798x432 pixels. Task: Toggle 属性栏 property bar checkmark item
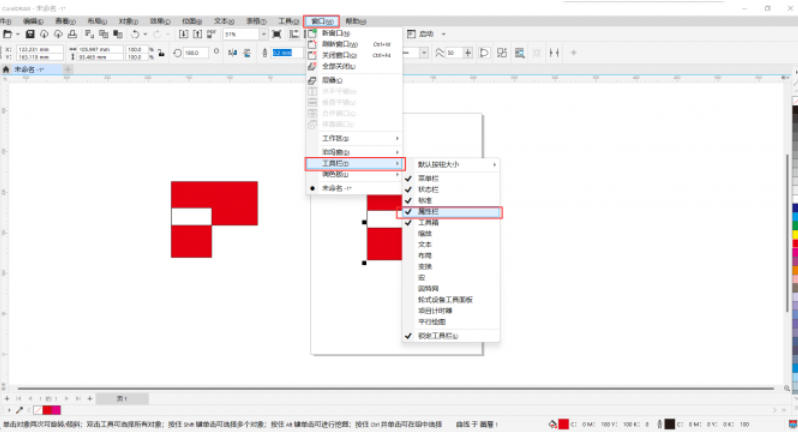pyautogui.click(x=451, y=212)
